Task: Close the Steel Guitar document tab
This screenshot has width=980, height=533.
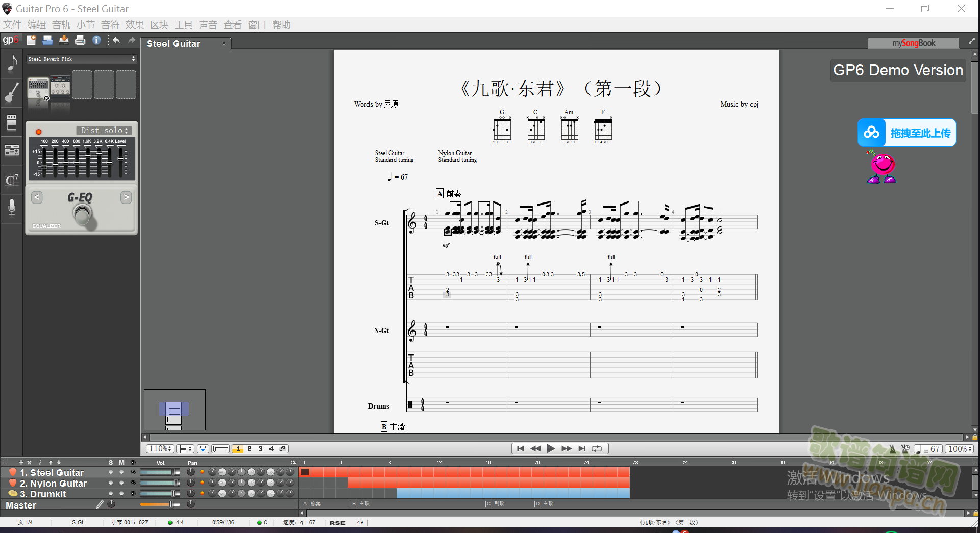Action: 224,44
